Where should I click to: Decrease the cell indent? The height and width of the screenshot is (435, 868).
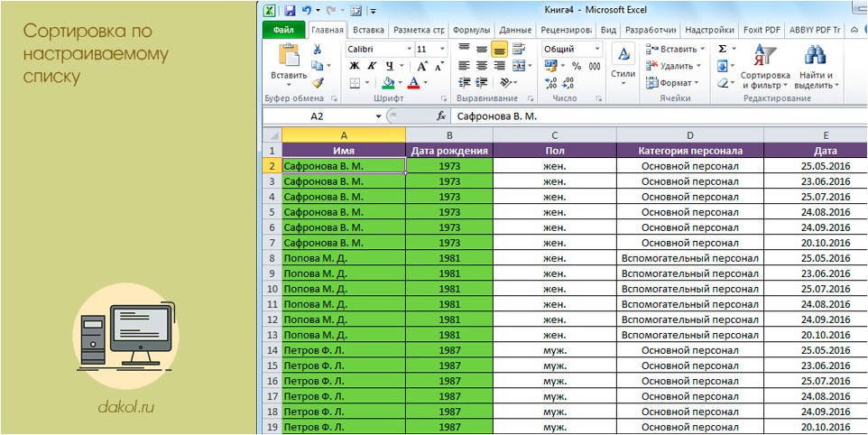(465, 83)
